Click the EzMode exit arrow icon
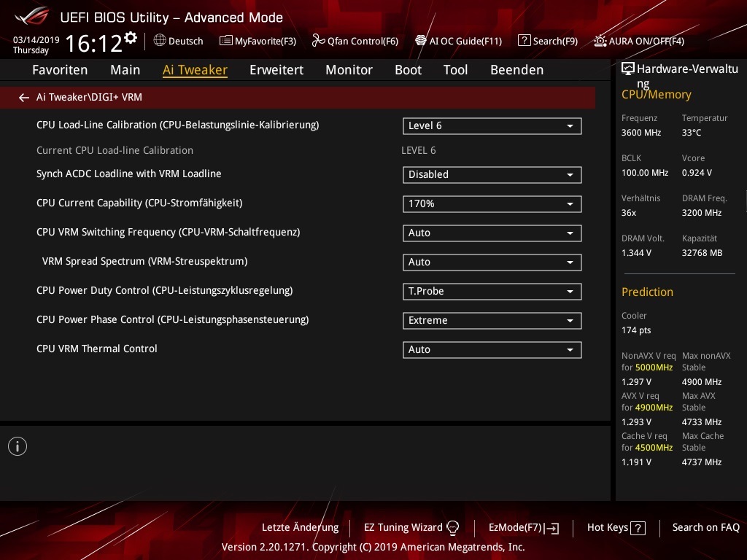This screenshot has width=747, height=560. tap(552, 528)
